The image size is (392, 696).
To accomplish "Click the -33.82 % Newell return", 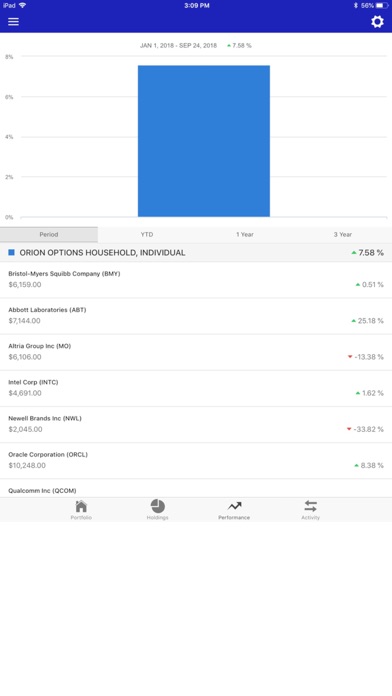I will pyautogui.click(x=368, y=429).
